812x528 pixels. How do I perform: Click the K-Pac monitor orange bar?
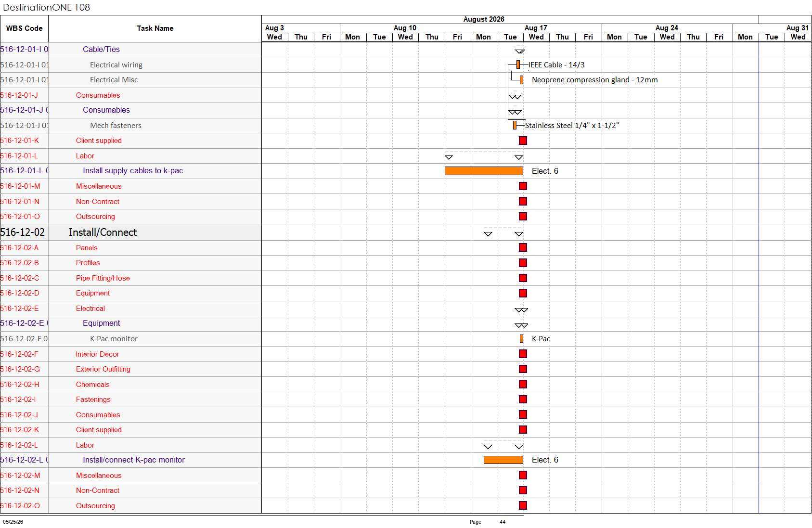(x=521, y=339)
